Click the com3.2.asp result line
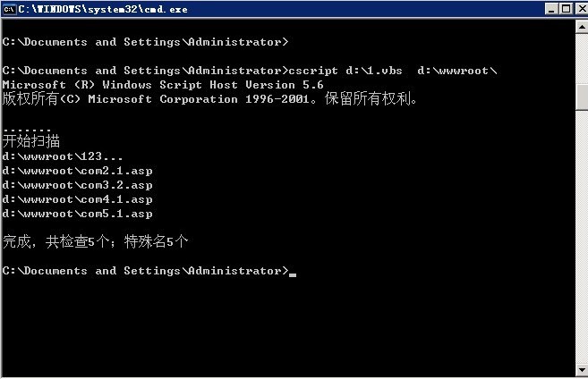 [x=77, y=185]
